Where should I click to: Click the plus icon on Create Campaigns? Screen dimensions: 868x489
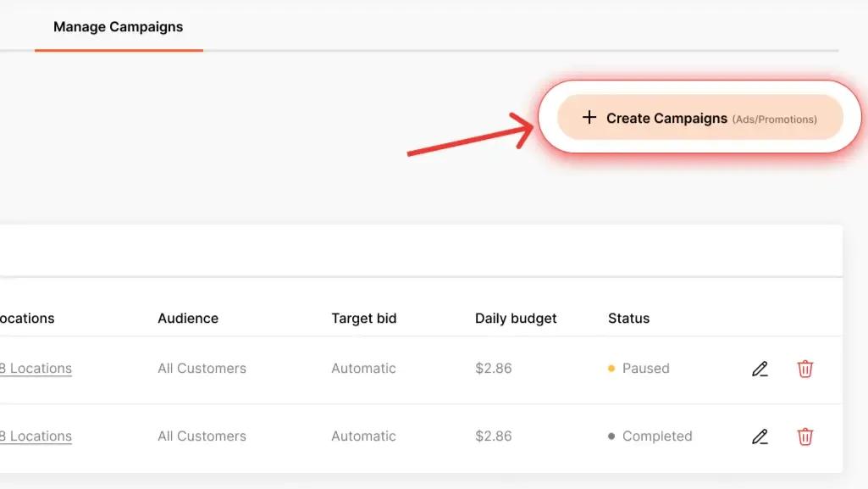coord(589,118)
